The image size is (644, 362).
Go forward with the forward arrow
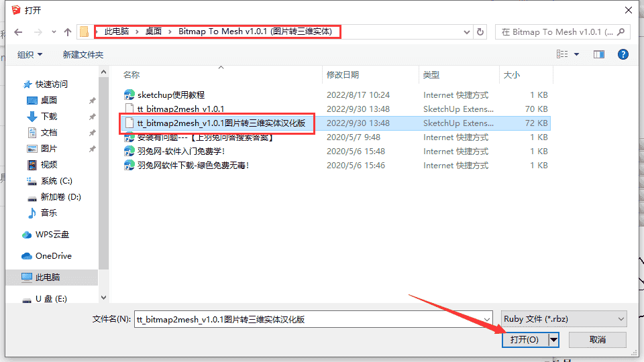(38, 32)
